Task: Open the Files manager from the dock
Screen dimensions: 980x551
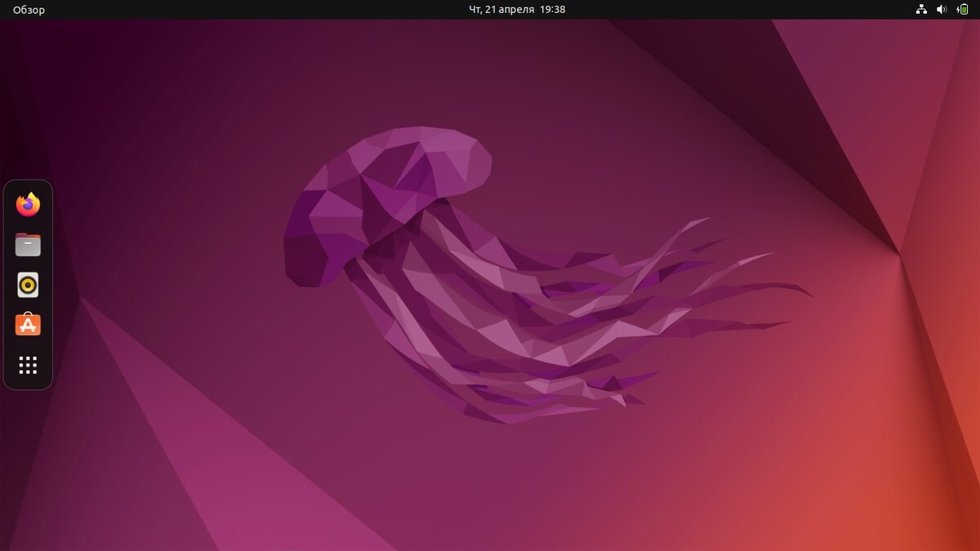Action: click(x=28, y=244)
